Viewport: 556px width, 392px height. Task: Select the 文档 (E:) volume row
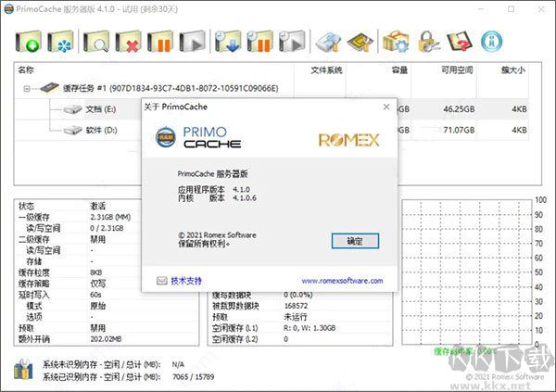pyautogui.click(x=272, y=109)
